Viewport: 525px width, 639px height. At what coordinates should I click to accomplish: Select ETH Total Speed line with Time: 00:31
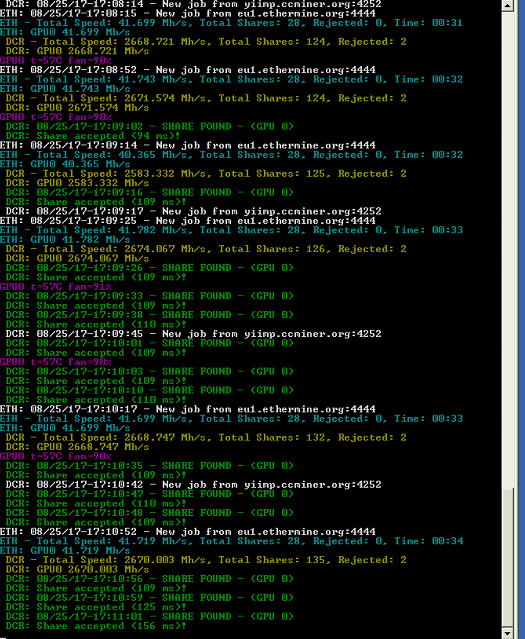pyautogui.click(x=232, y=23)
